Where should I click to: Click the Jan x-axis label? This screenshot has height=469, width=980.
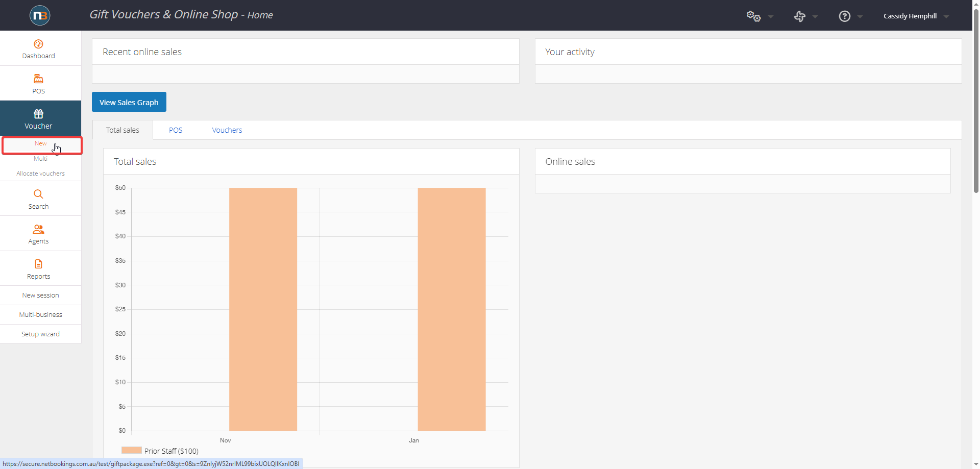414,440
